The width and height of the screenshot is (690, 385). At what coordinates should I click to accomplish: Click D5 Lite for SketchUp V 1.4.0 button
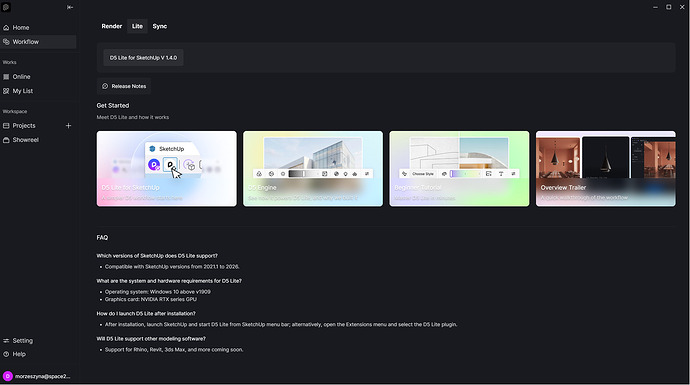[x=143, y=58]
